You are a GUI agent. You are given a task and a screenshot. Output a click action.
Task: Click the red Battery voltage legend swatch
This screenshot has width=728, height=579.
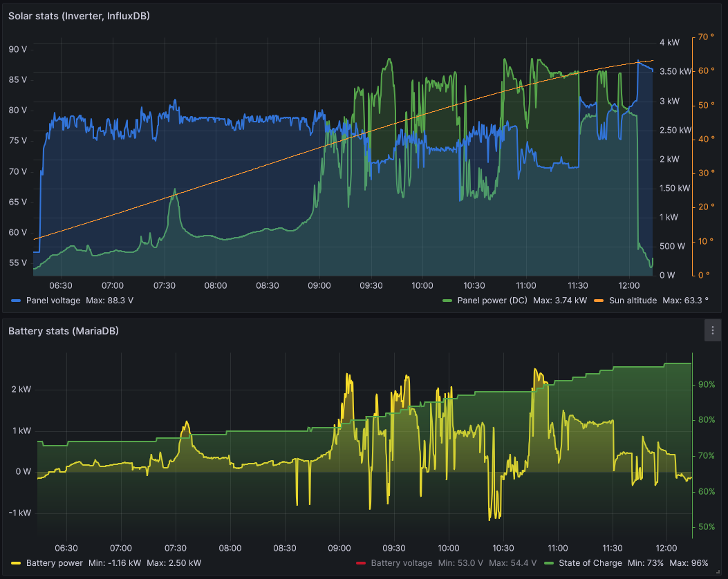(x=361, y=563)
